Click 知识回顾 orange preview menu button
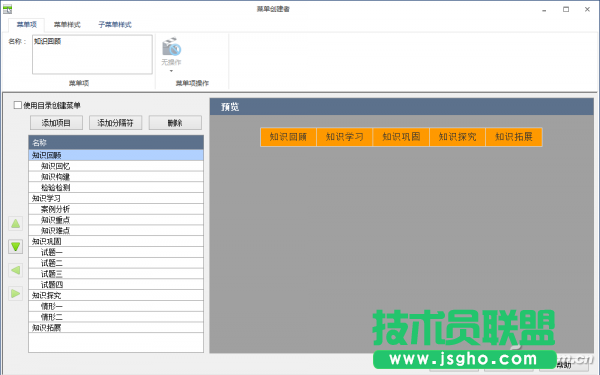This screenshot has height=375, width=600. (288, 137)
